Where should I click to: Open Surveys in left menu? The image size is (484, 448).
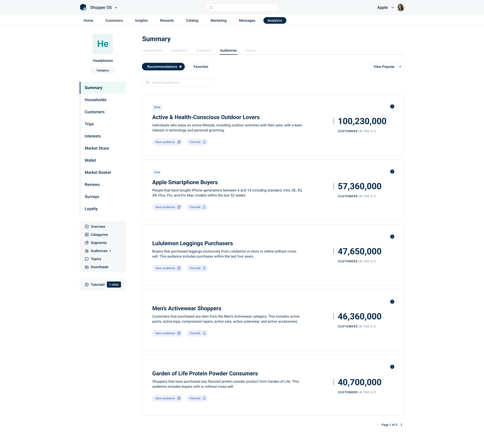pyautogui.click(x=103, y=197)
